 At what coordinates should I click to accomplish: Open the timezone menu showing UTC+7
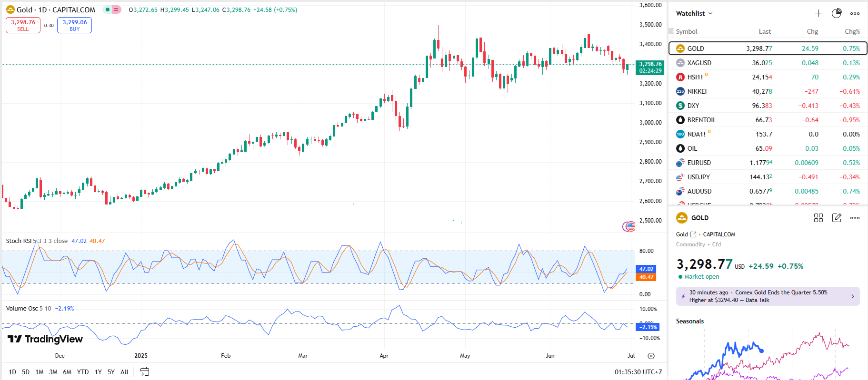[638, 372]
